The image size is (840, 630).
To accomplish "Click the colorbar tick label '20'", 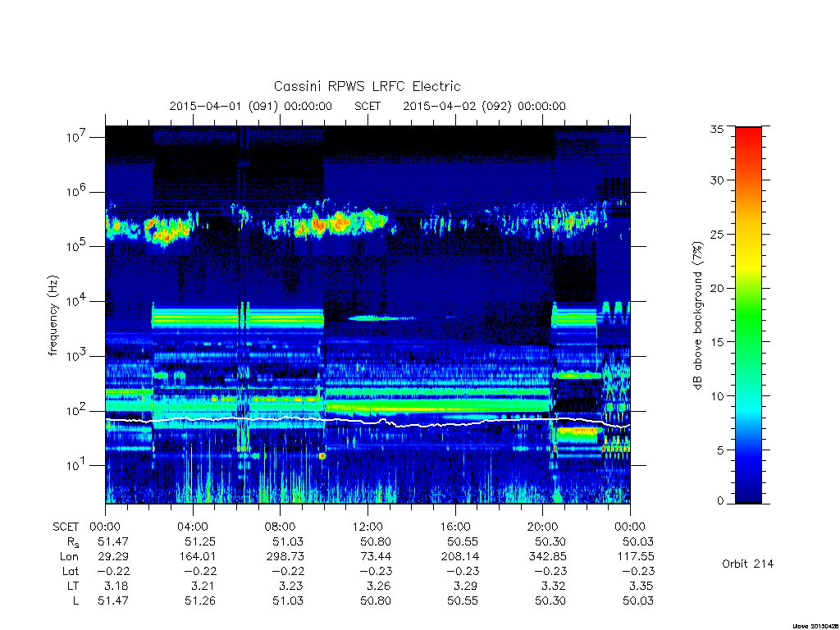I will [717, 288].
